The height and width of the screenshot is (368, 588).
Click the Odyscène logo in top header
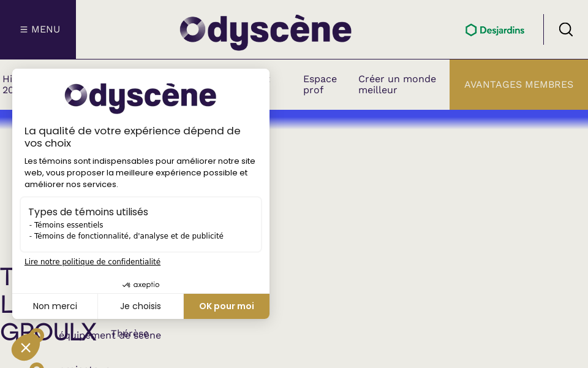coord(265,32)
